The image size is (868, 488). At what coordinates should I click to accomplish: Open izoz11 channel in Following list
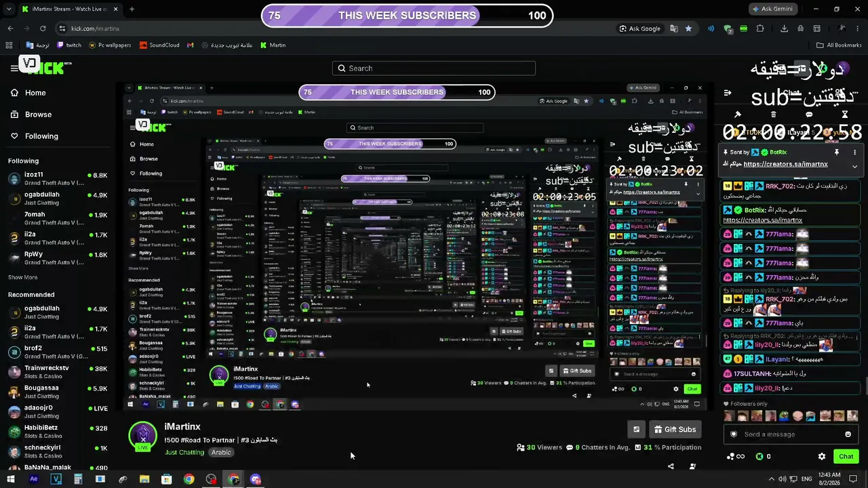[x=58, y=178]
